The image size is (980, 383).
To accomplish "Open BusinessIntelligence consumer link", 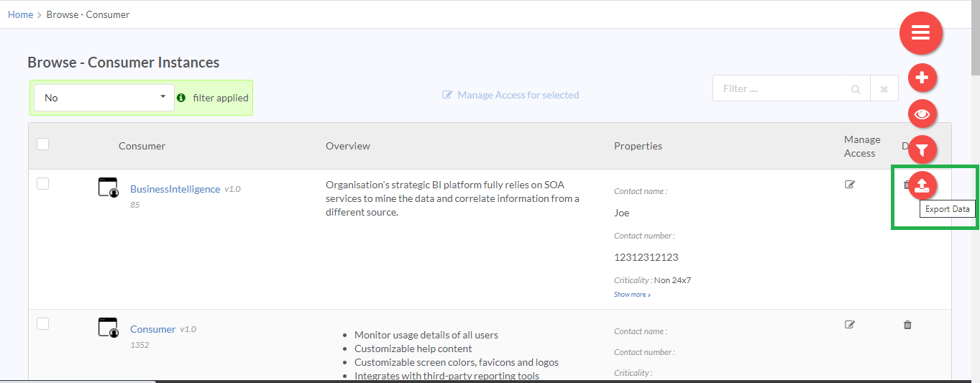I will click(175, 189).
